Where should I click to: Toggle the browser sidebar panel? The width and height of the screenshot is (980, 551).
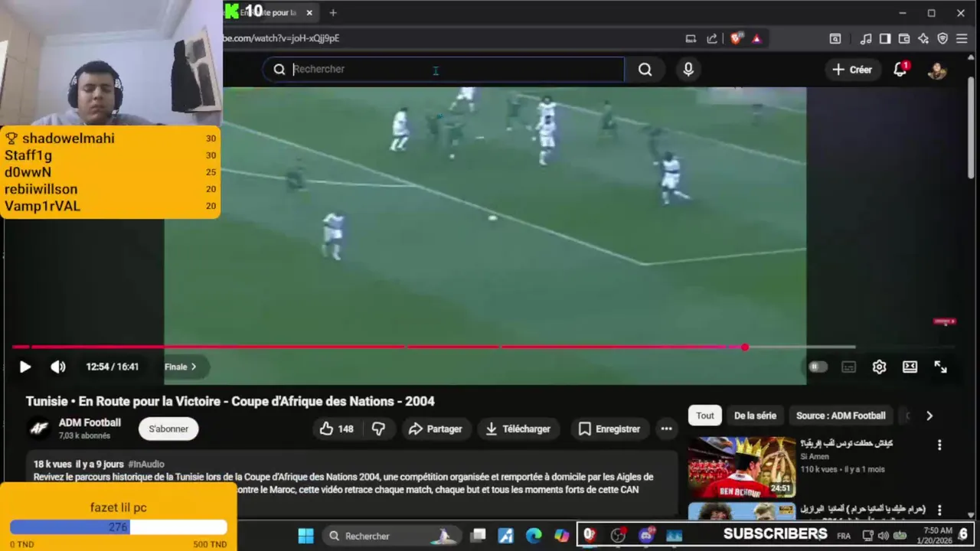(885, 39)
